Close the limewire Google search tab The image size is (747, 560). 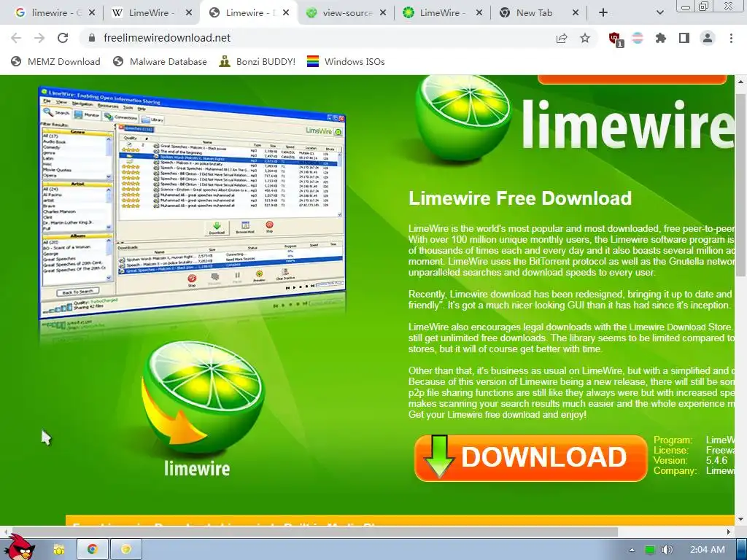click(x=92, y=13)
